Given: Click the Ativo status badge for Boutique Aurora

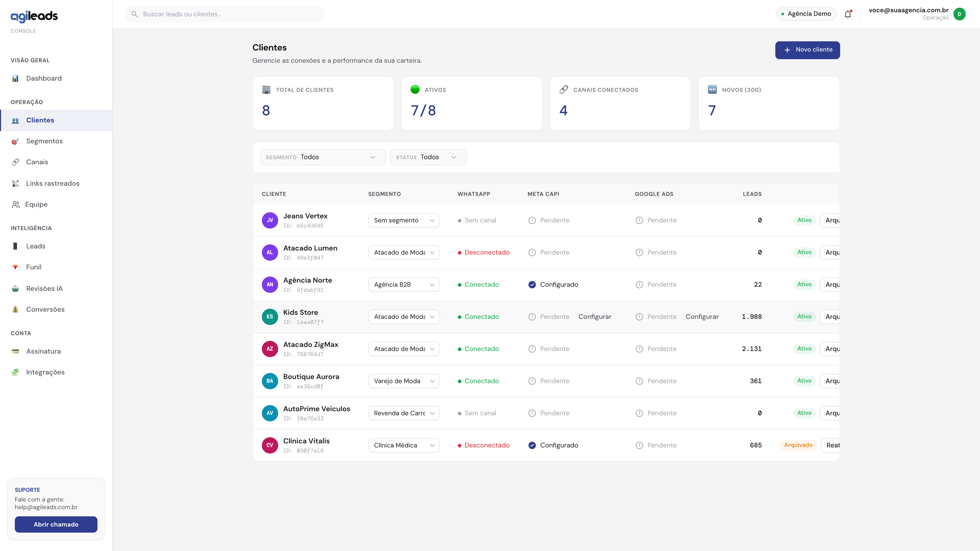Looking at the screenshot, I should tap(804, 381).
